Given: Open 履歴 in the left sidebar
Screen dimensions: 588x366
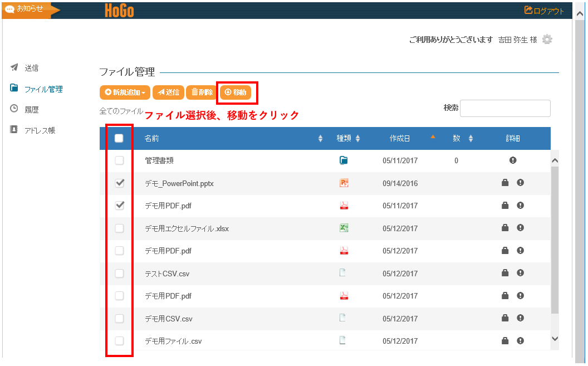Looking at the screenshot, I should pos(32,110).
